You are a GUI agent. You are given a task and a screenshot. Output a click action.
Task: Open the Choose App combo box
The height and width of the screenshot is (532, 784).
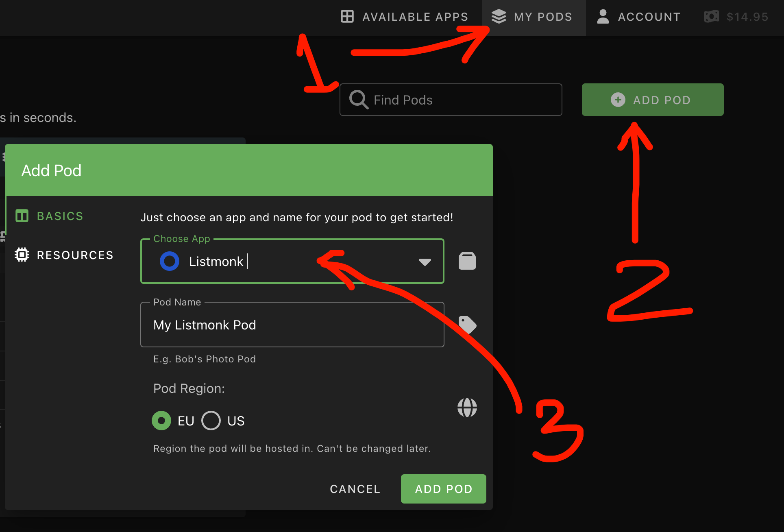pyautogui.click(x=285, y=261)
